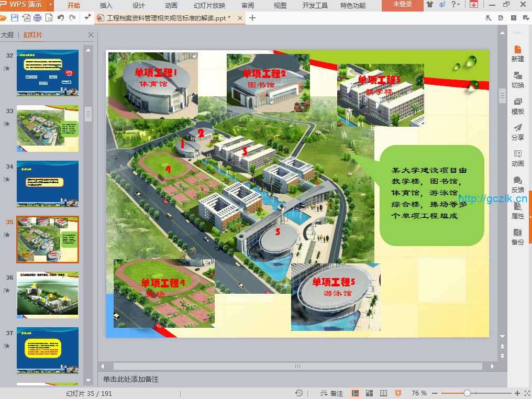Open the WPS 演示 application menu dropdown
Viewport: 532px width, 399px height.
pyautogui.click(x=50, y=5)
